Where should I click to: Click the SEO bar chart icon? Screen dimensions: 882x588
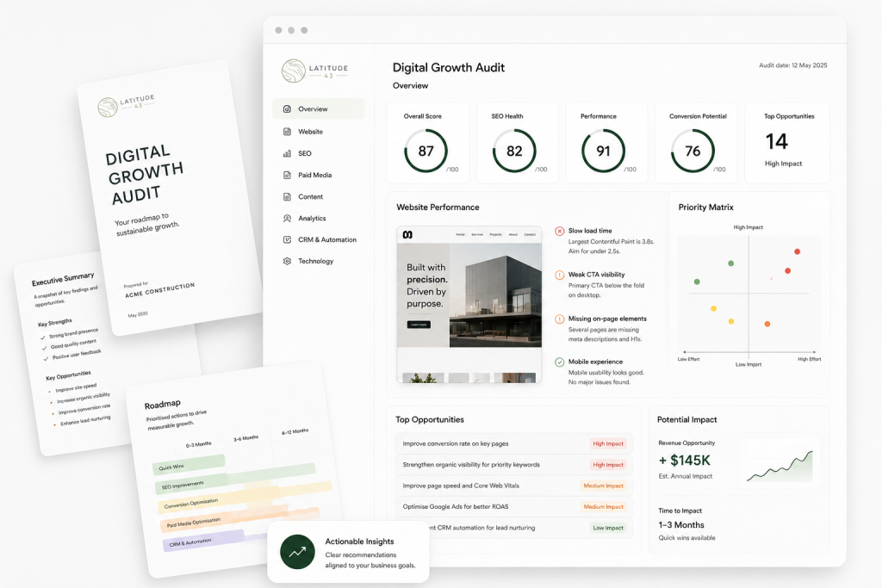(x=287, y=153)
